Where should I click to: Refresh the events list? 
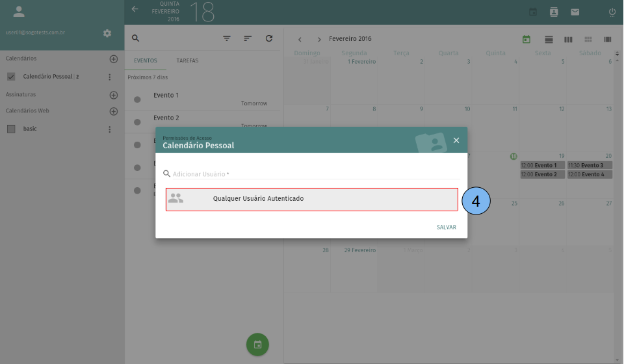(269, 38)
